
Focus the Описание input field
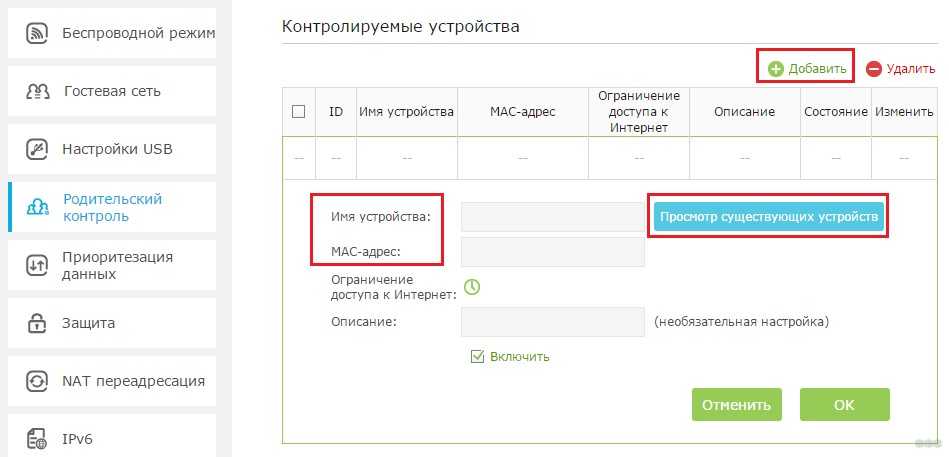pos(553,322)
